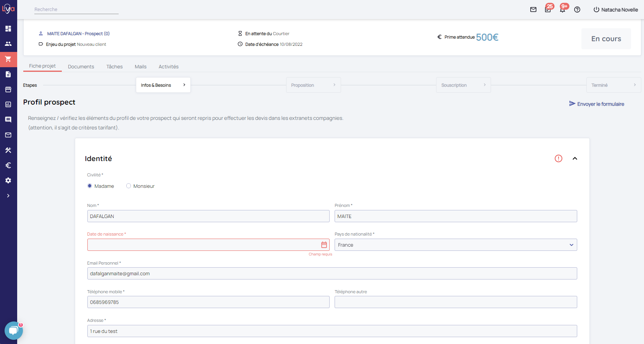Switch to the Documents tab

(x=81, y=66)
